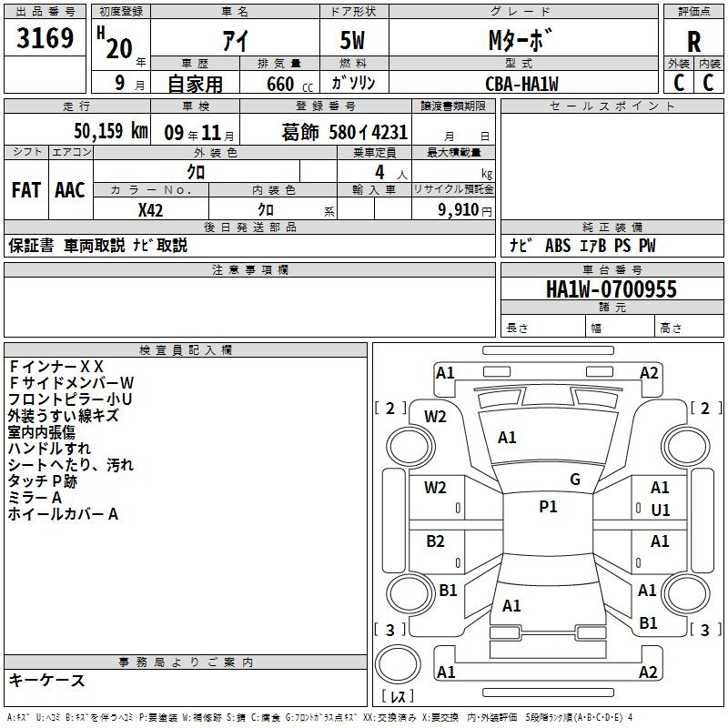Click the G mark on the windshield diagram
The width and height of the screenshot is (728, 728).
575,480
